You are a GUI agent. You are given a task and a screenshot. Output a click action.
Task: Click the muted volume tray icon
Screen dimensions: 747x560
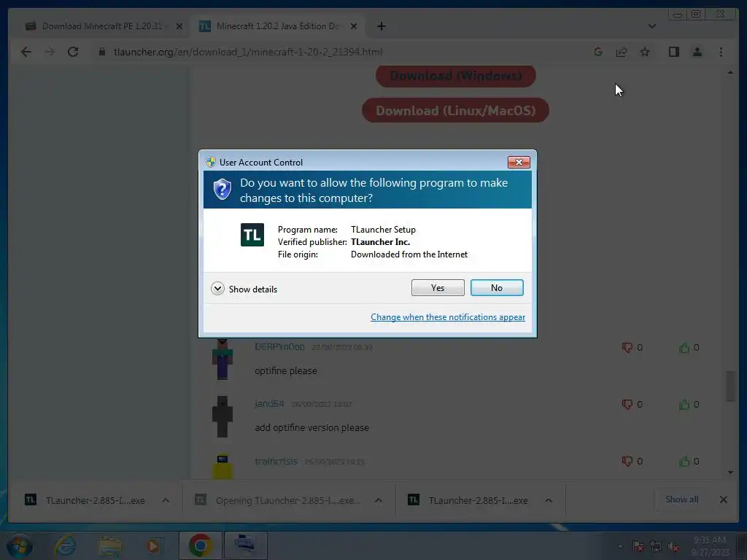pos(673,546)
